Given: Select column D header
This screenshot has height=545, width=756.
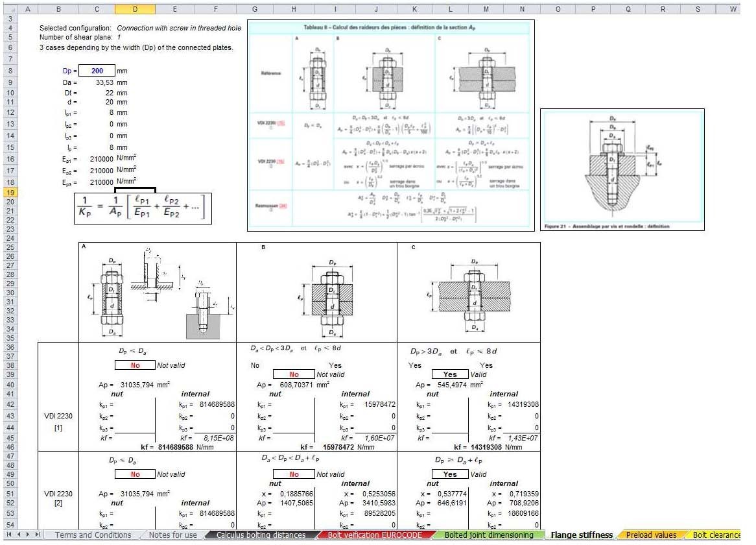Looking at the screenshot, I should click(x=135, y=9).
